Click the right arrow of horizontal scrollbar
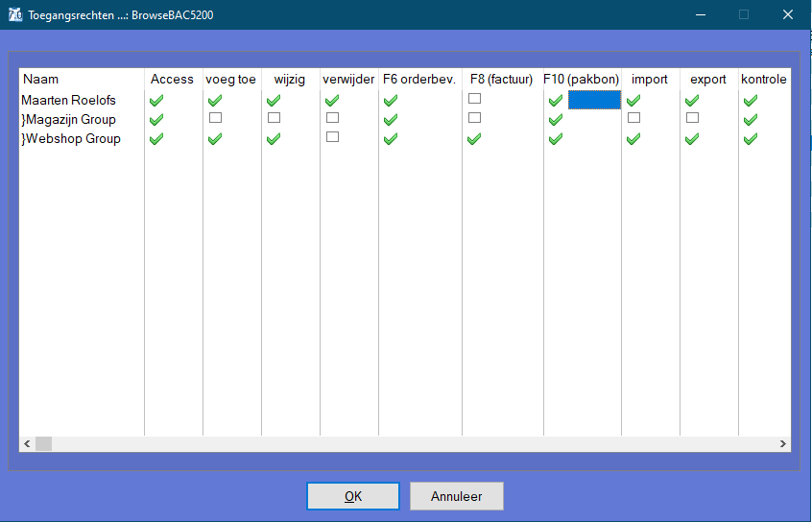812x522 pixels. click(x=783, y=444)
